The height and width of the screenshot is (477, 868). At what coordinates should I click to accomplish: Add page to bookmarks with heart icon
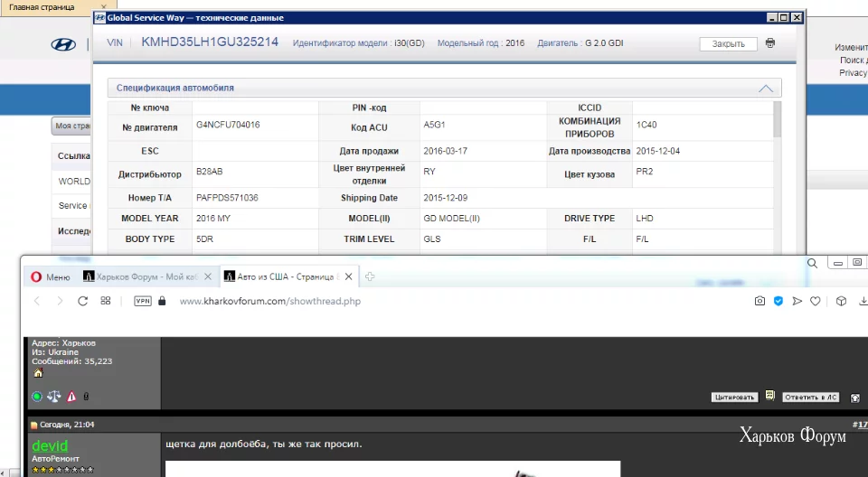click(815, 301)
